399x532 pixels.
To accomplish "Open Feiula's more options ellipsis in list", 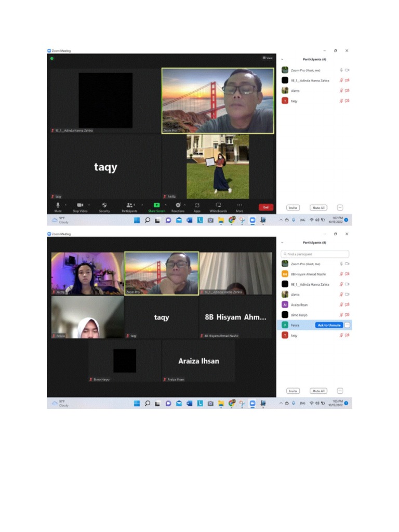I will coord(347,325).
